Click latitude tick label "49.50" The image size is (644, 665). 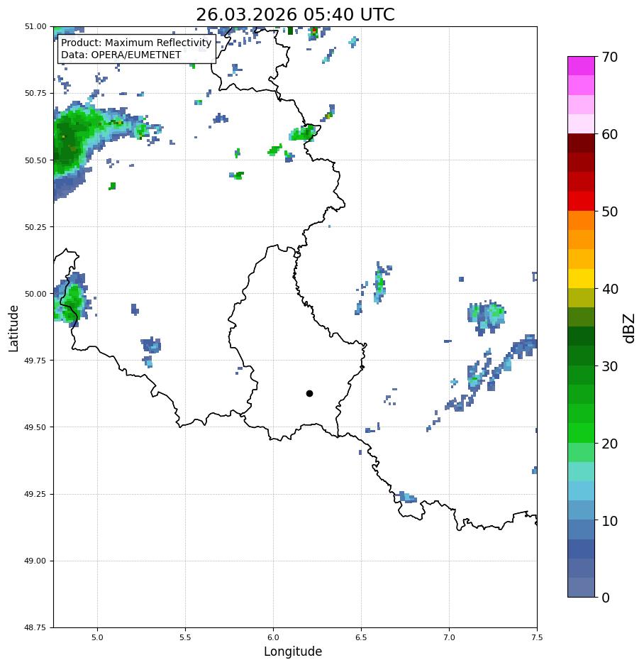[x=35, y=427]
